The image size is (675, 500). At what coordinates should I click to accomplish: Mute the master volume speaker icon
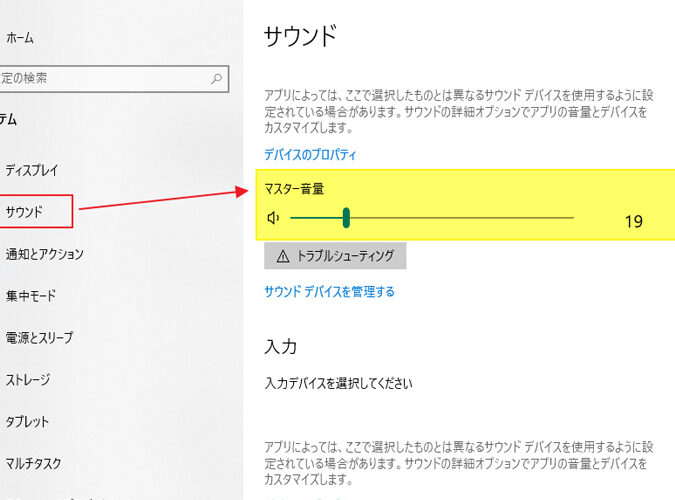pyautogui.click(x=273, y=218)
